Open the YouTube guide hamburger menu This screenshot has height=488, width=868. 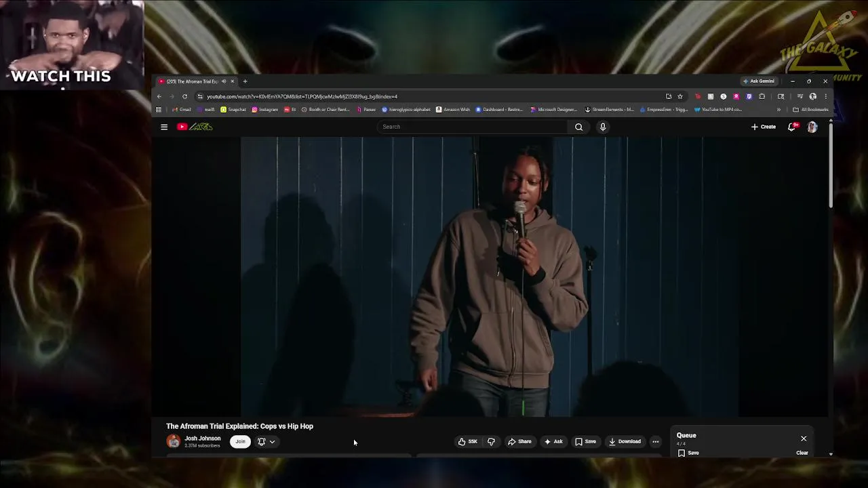point(164,127)
